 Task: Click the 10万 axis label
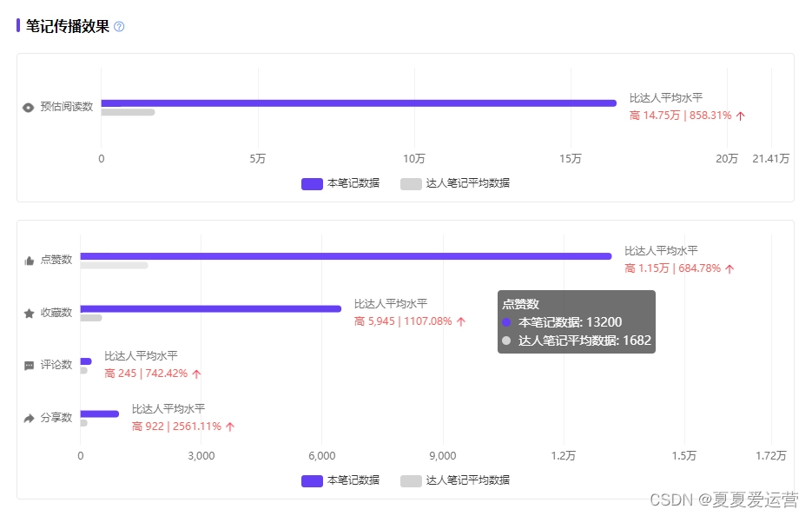click(x=413, y=159)
